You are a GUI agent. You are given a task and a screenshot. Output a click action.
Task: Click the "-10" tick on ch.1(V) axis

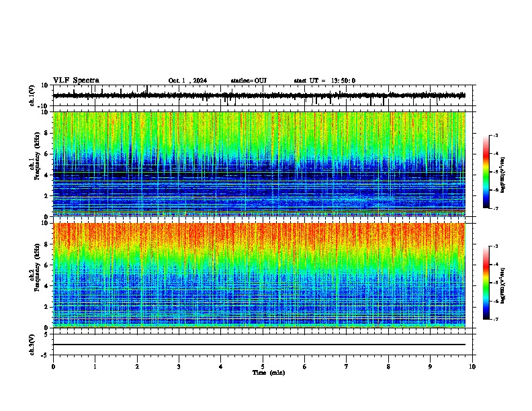(x=44, y=106)
